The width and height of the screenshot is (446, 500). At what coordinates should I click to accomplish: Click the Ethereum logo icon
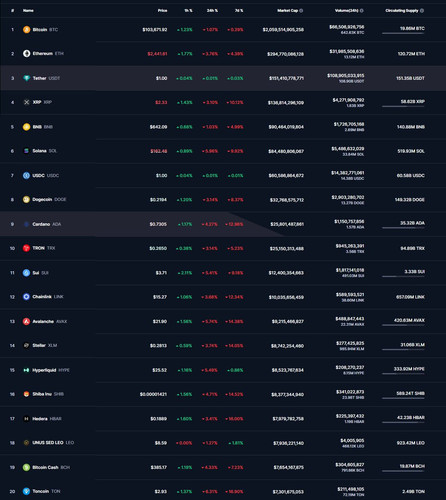[26, 54]
